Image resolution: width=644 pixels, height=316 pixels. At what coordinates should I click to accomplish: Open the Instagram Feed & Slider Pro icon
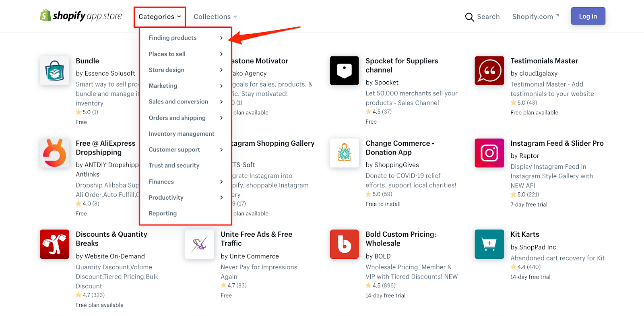point(489,153)
